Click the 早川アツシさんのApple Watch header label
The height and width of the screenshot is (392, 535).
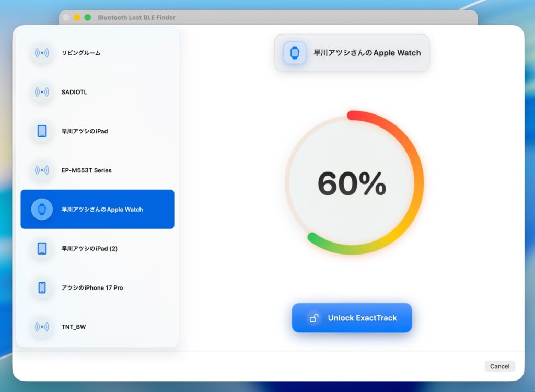(x=367, y=53)
